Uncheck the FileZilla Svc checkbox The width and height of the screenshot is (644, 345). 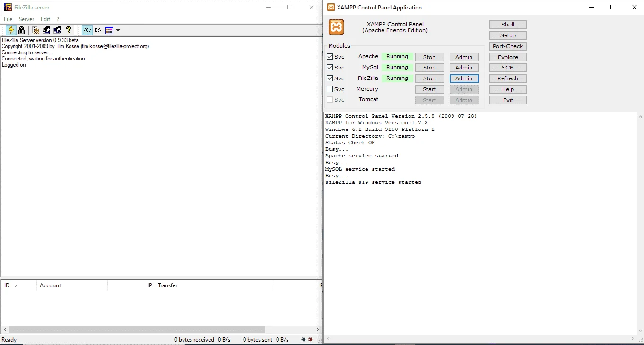point(330,78)
